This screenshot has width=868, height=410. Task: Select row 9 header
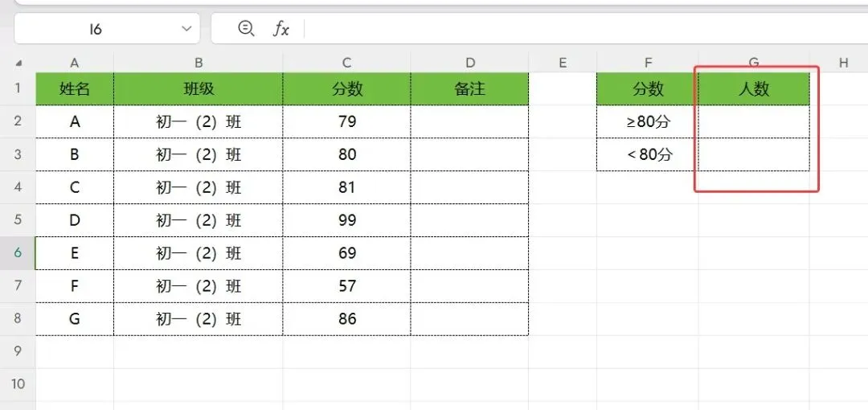coord(18,351)
